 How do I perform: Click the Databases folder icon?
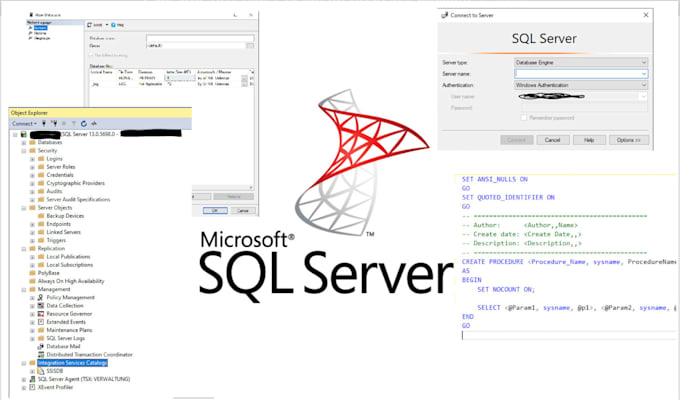tap(32, 143)
